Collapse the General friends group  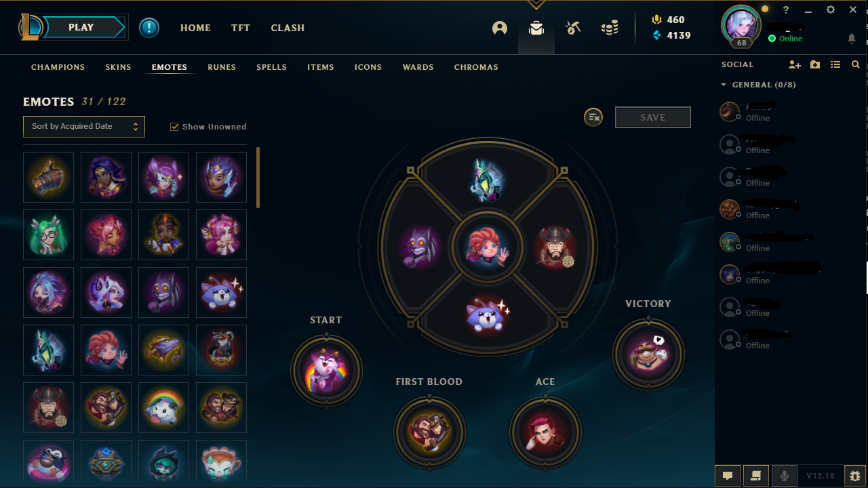click(724, 85)
